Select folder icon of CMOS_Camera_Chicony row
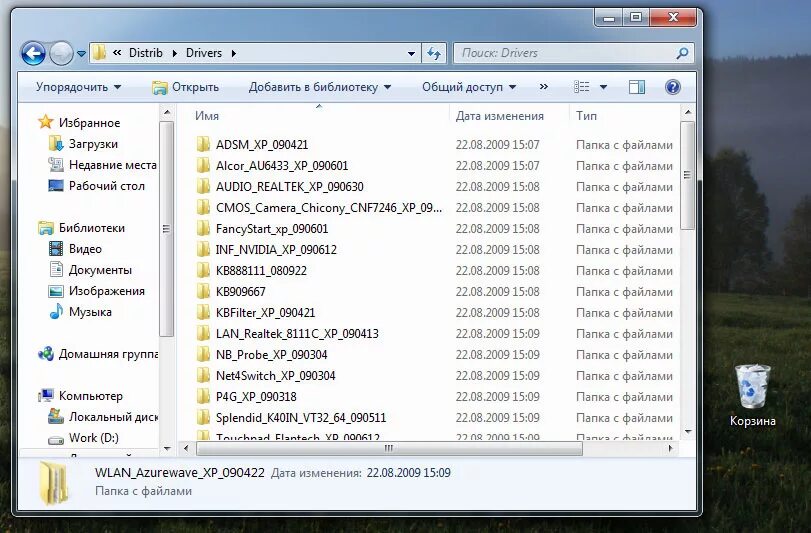Screen dimensions: 811x533 203,207
